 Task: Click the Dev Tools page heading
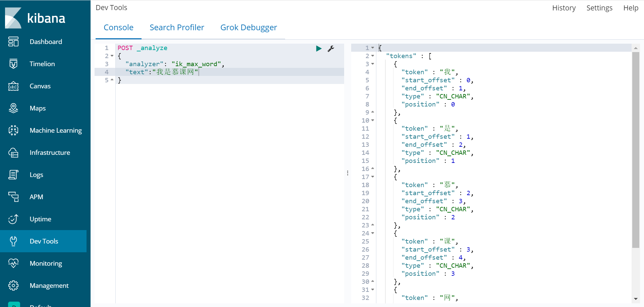pyautogui.click(x=111, y=7)
